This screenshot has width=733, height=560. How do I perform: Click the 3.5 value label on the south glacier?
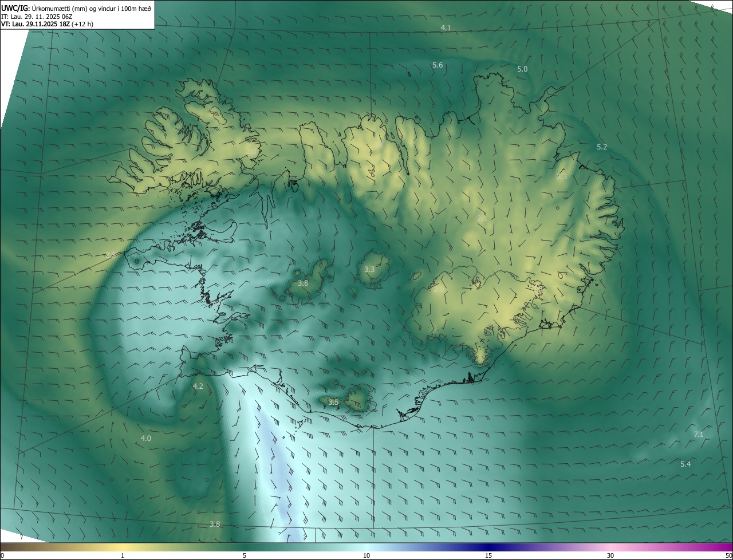(x=334, y=403)
